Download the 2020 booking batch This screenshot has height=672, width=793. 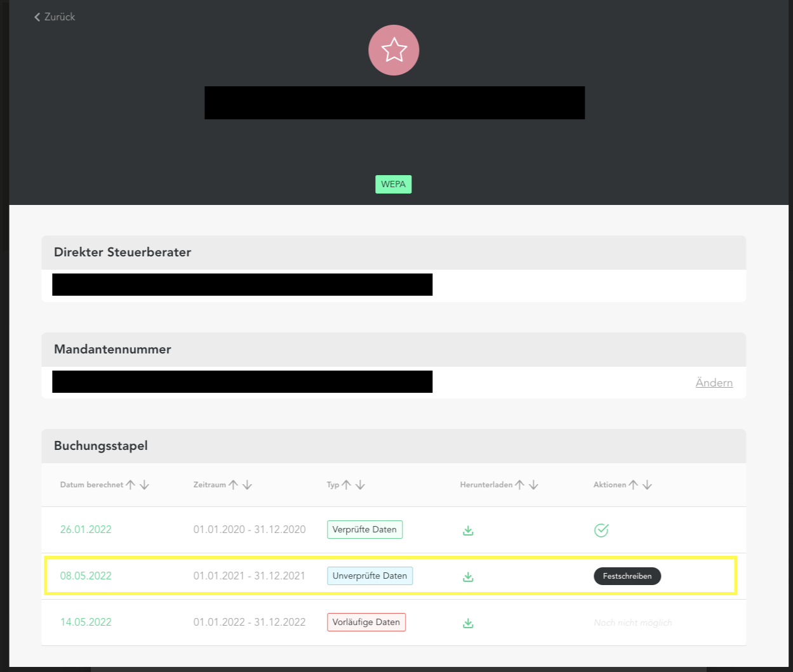pos(468,530)
